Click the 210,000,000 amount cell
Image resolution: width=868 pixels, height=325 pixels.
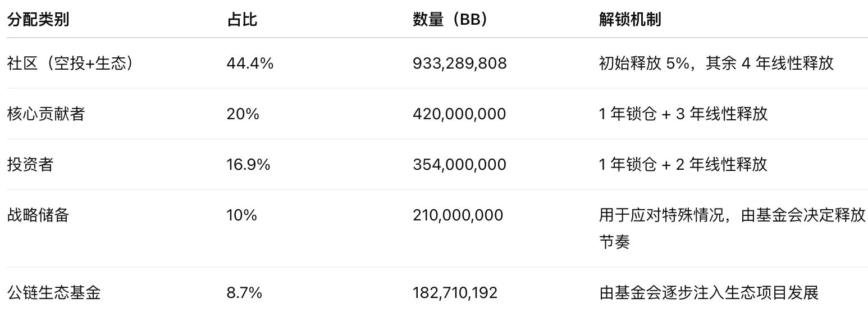[x=458, y=215]
